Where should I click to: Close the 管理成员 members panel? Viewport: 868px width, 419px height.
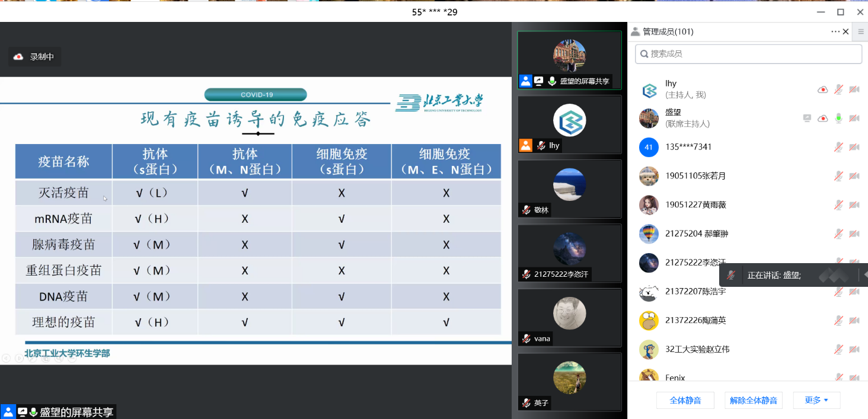point(846,31)
